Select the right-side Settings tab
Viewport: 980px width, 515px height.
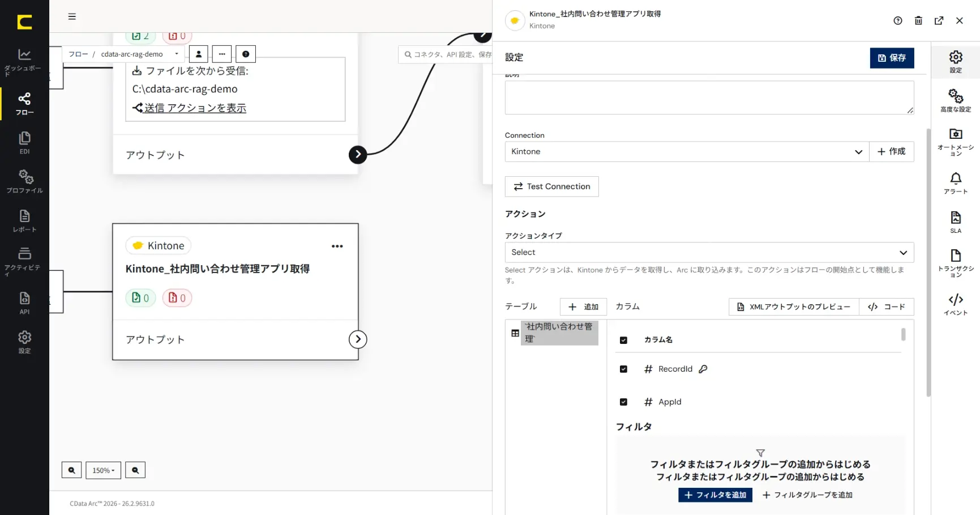pos(956,62)
